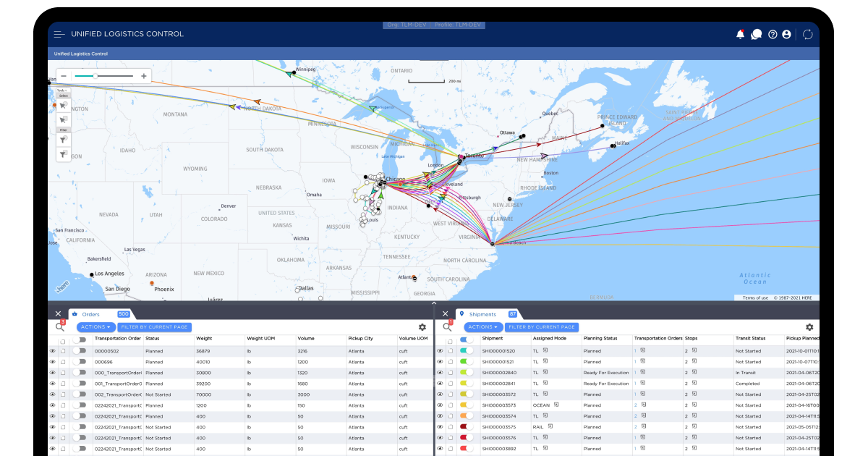
Task: Click the Halifax marker on the map
Action: pos(613,146)
